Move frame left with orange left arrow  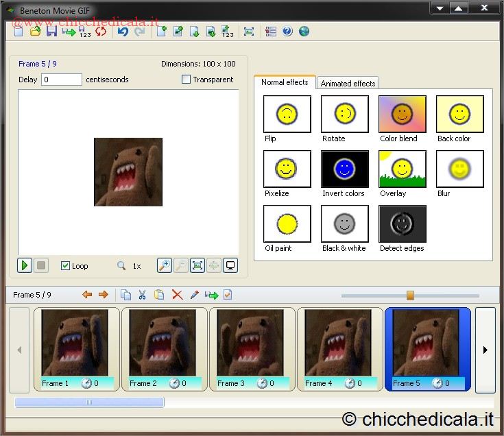click(87, 295)
